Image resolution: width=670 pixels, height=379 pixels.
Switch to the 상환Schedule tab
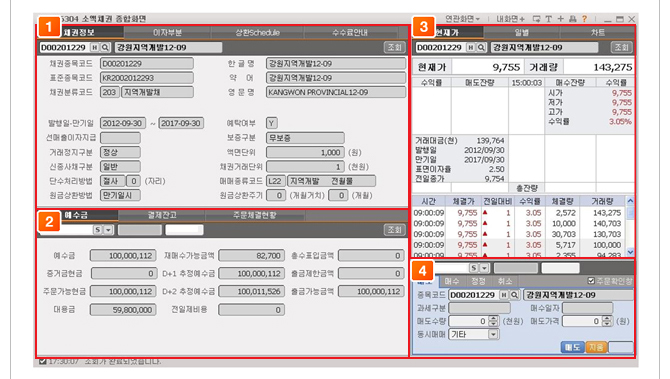(257, 32)
